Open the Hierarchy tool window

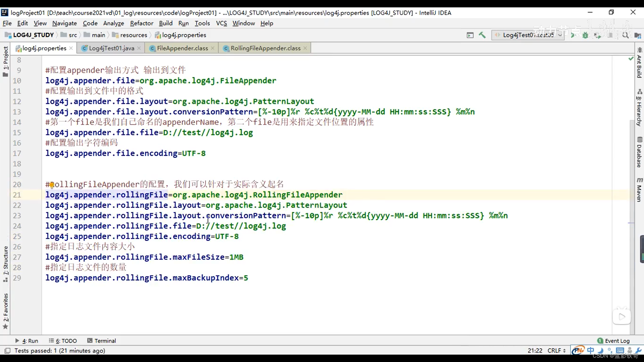[x=639, y=107]
